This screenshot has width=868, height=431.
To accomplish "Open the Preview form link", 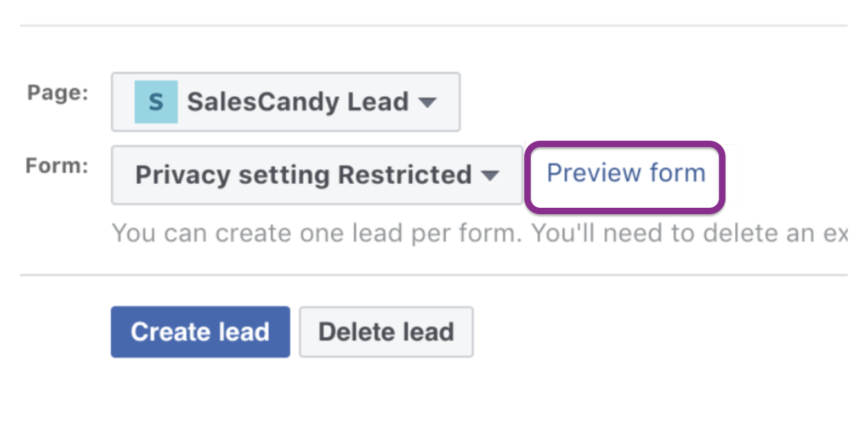I will point(626,173).
